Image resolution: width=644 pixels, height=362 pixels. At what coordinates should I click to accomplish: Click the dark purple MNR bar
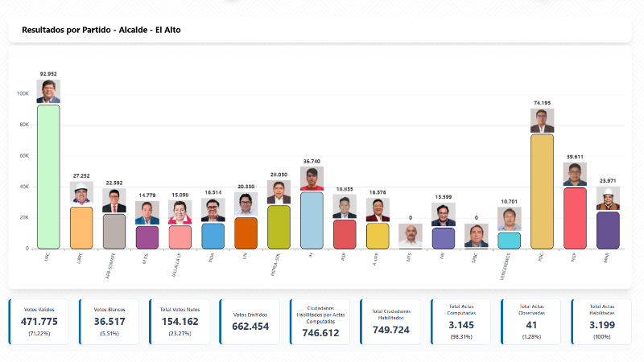tap(608, 230)
